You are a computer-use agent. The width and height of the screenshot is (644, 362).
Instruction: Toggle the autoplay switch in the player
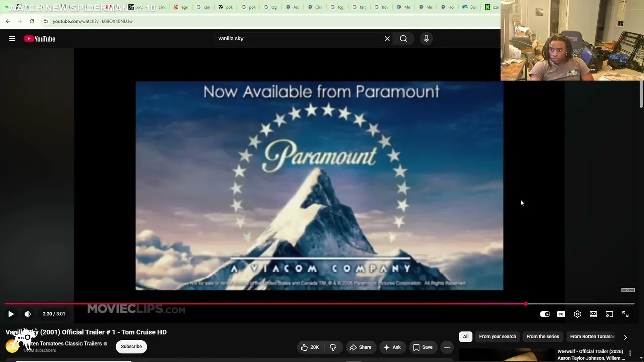point(545,314)
